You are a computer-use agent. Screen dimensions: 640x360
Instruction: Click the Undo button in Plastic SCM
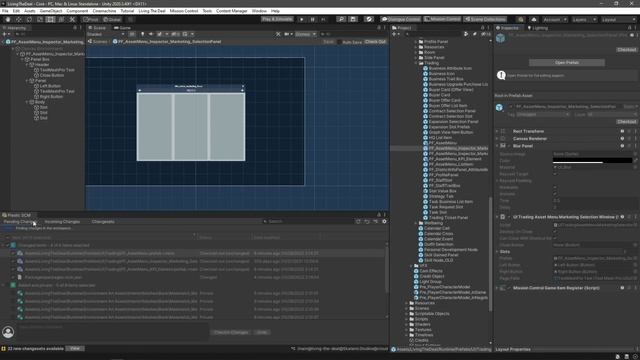pos(261,332)
